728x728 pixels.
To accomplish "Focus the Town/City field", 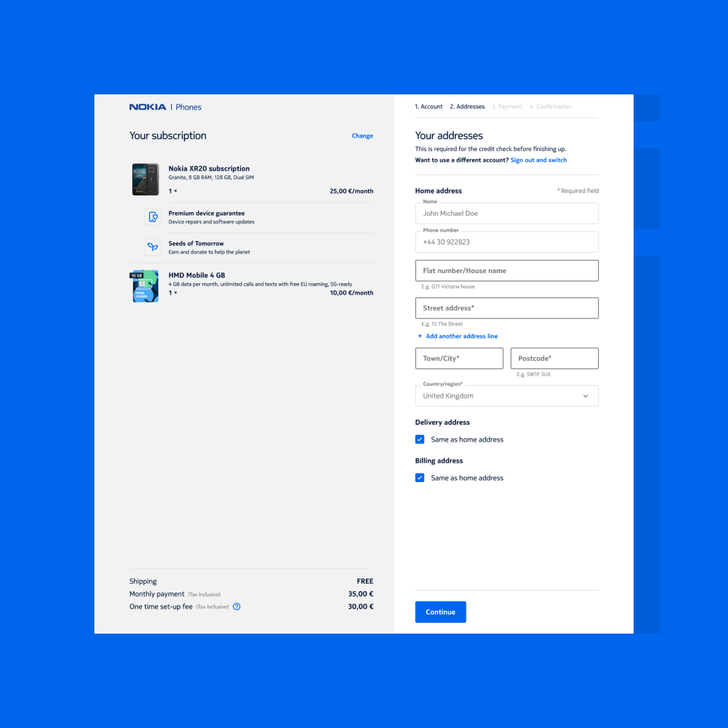I will pyautogui.click(x=459, y=359).
